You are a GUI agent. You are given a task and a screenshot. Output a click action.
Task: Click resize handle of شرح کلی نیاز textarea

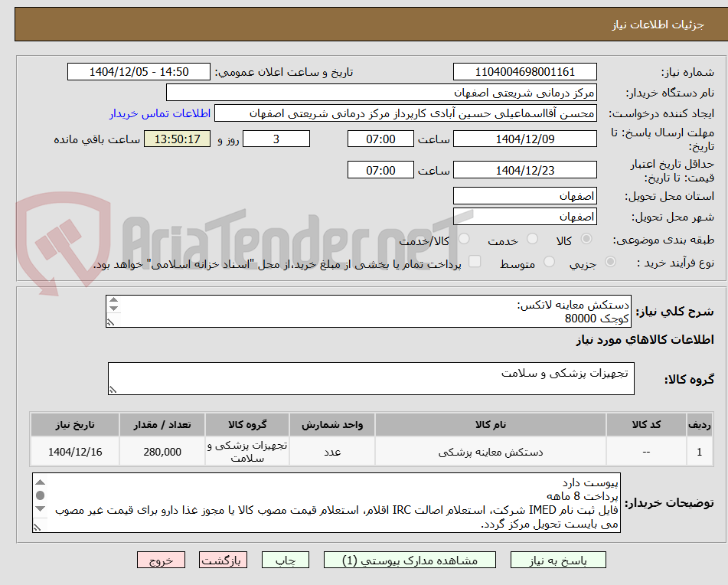click(110, 322)
